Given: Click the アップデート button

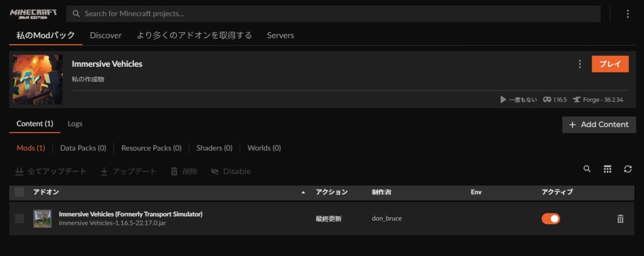Looking at the screenshot, I should click(x=129, y=172).
